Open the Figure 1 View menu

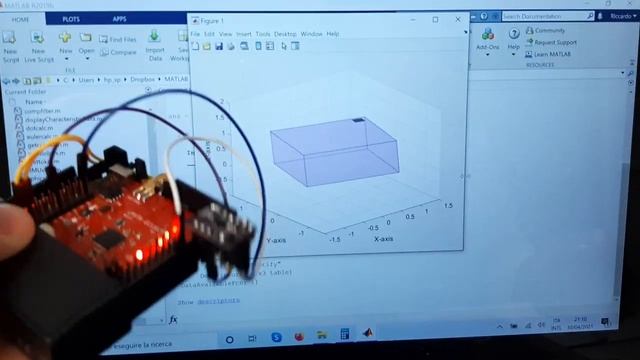click(225, 34)
